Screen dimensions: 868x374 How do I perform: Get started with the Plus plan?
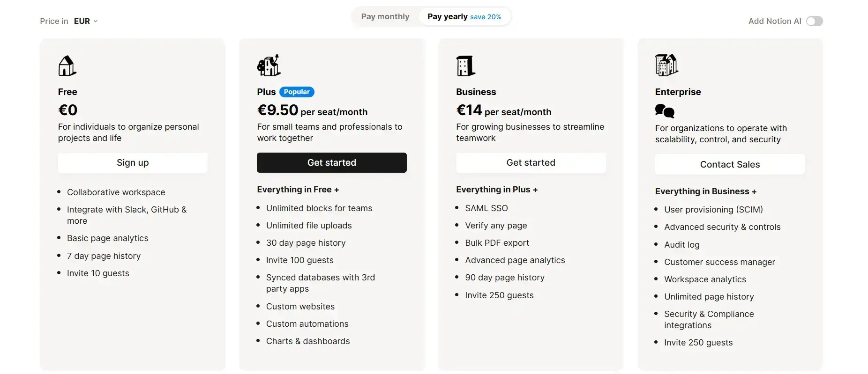tap(331, 162)
